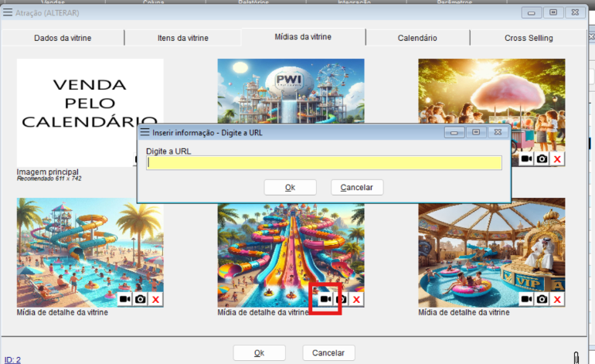Viewport: 595px width, 364px height.
Task: Click the video icon on the colorful slides image
Action: [325, 299]
